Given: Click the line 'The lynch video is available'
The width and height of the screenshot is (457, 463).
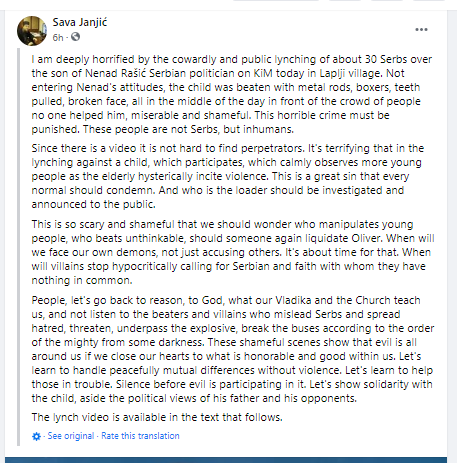Looking at the screenshot, I should click(x=157, y=417).
